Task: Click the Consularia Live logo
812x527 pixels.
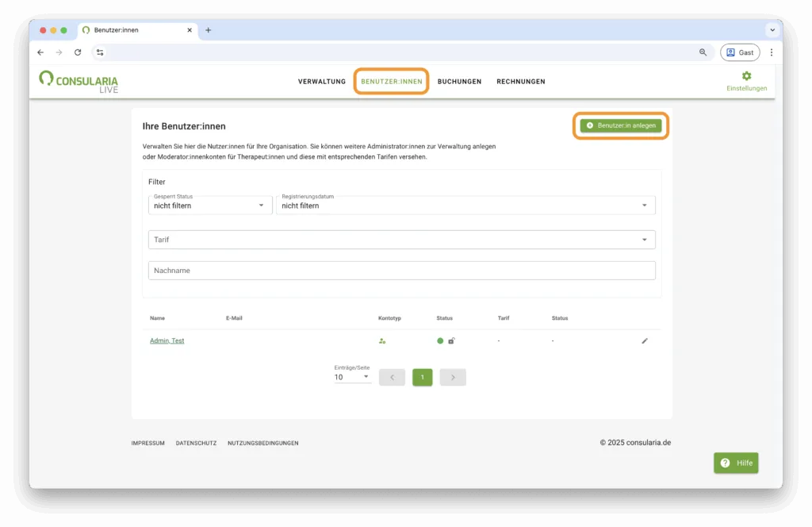Action: (x=79, y=81)
